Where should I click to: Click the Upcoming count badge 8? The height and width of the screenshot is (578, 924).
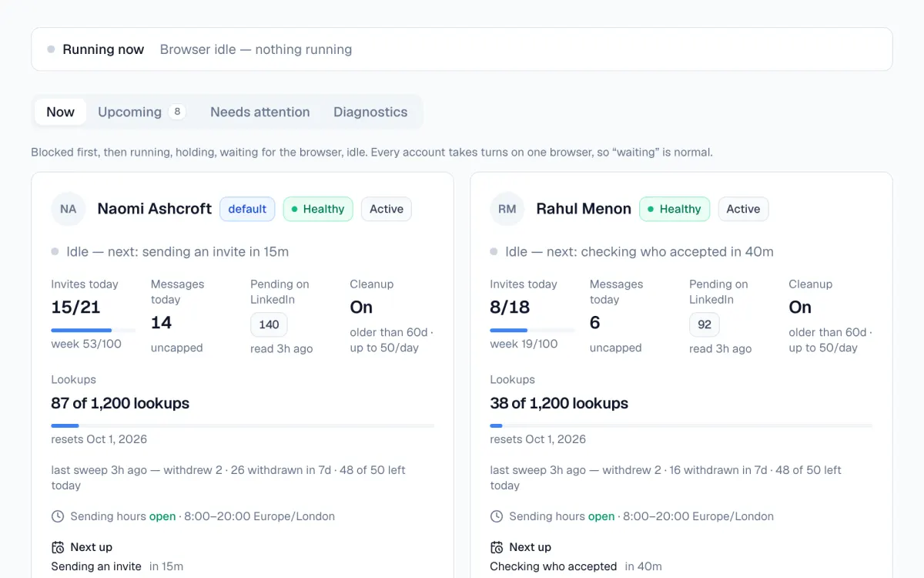[x=177, y=112]
